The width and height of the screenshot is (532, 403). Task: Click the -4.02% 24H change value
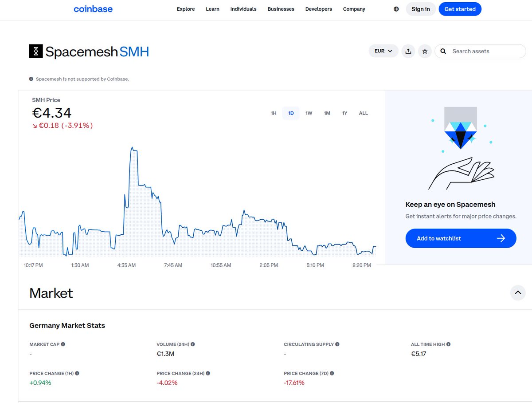click(167, 383)
